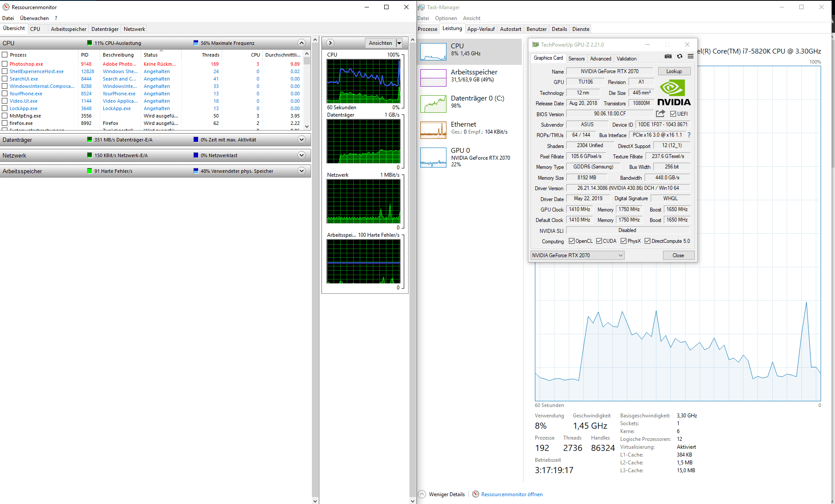Open the Validation tab in GPU-Z
The image size is (835, 504).
coord(626,59)
